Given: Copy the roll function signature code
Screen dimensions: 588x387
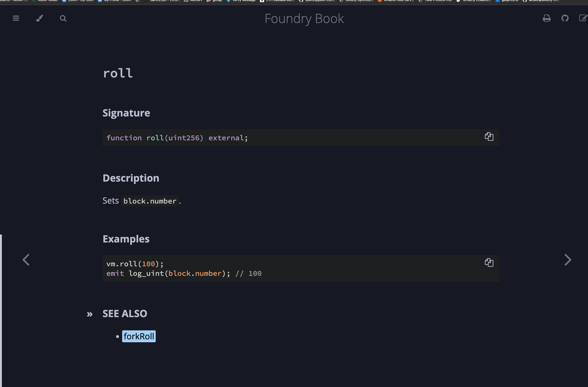Looking at the screenshot, I should [489, 137].
